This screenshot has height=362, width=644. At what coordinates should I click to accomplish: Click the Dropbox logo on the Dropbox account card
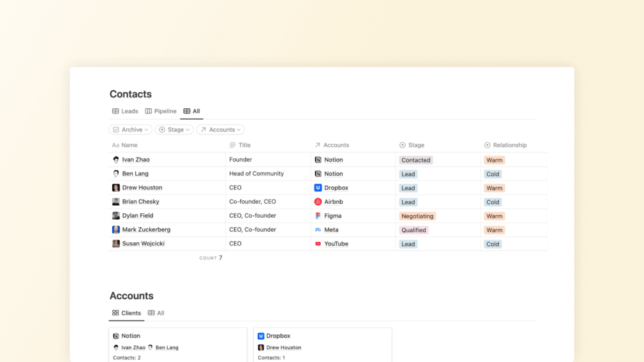(x=261, y=336)
